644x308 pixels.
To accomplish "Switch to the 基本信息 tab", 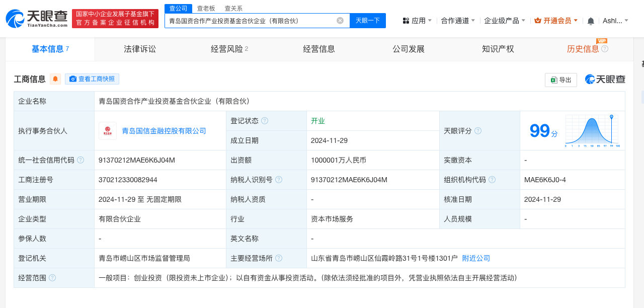I will coord(50,49).
